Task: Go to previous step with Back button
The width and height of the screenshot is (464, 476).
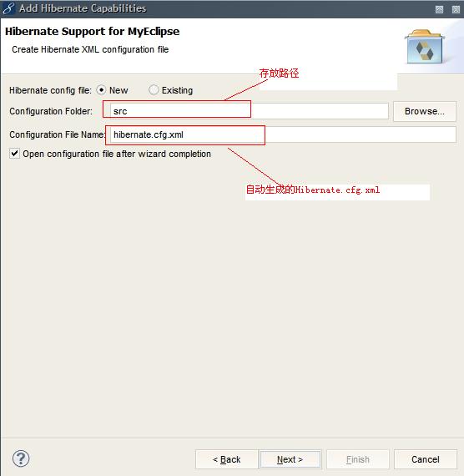Action: tap(227, 459)
